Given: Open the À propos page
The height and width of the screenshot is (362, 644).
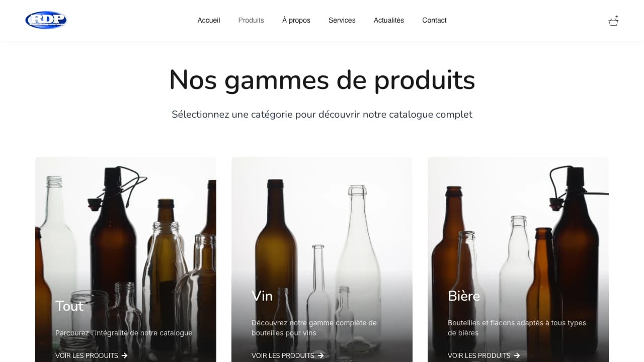Looking at the screenshot, I should click(296, 20).
